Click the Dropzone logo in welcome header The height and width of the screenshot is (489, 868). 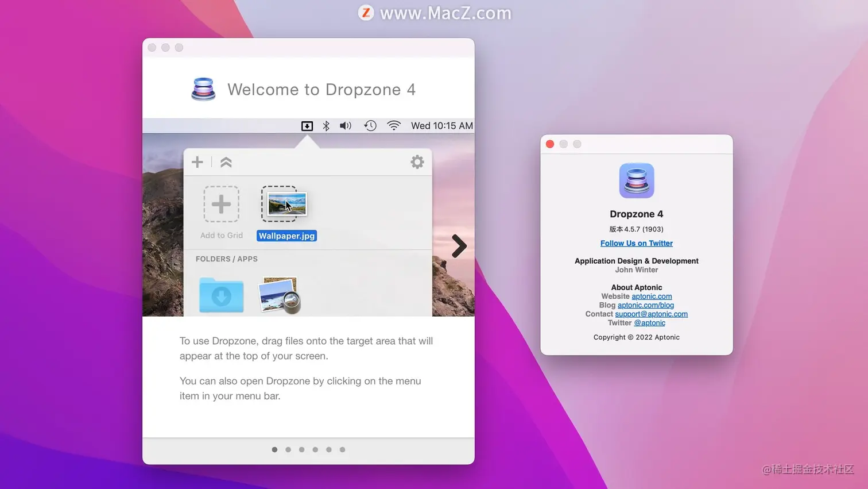(203, 89)
